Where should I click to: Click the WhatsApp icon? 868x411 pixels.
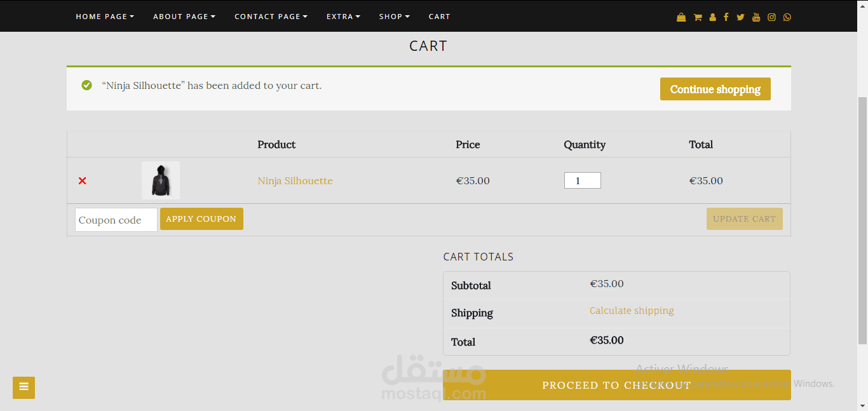coord(787,17)
